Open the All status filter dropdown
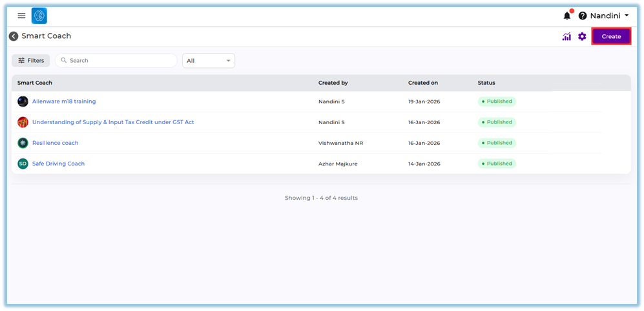This screenshot has width=644, height=311. 209,61
